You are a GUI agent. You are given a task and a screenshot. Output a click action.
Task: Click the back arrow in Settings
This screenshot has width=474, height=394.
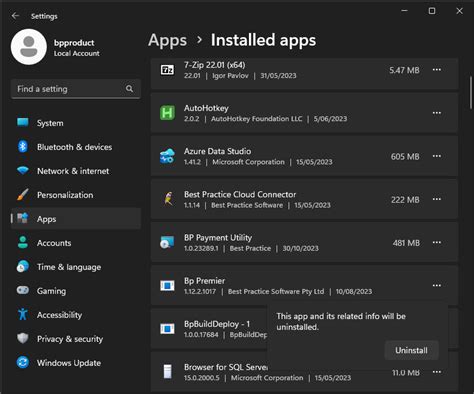click(15, 16)
